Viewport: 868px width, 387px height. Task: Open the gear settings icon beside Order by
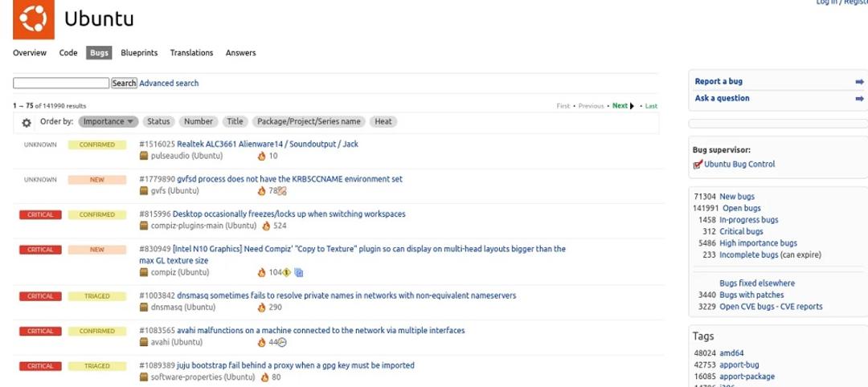click(27, 123)
